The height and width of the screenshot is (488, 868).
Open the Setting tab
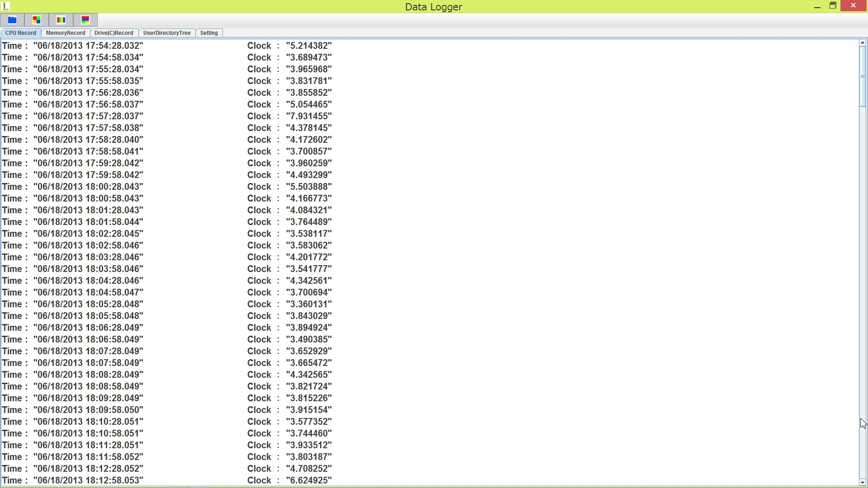tap(209, 33)
